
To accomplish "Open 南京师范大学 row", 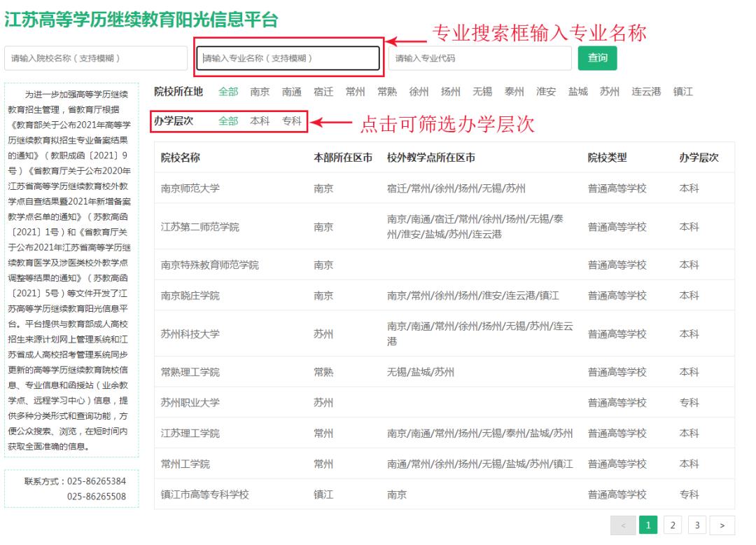I will coord(444,188).
